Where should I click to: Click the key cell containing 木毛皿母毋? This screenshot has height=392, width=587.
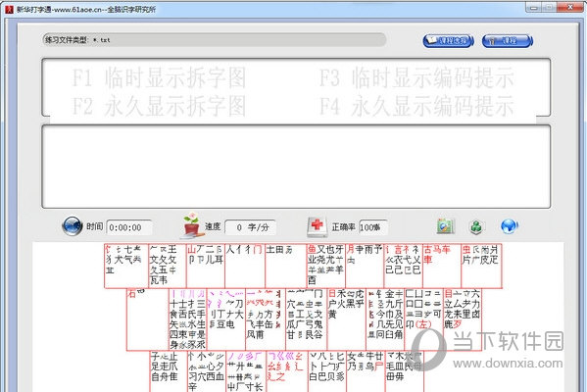coord(405,371)
